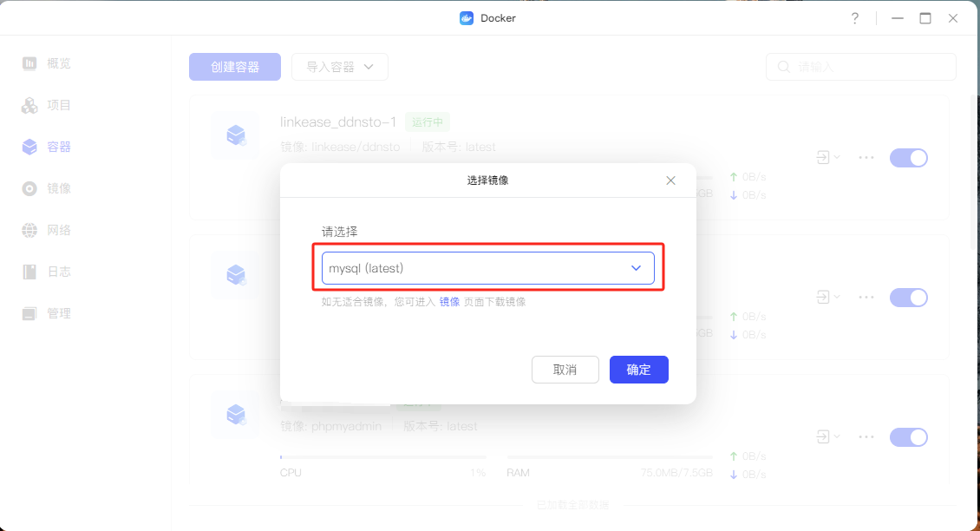
Task: Close the 选择镜像 dialog with X
Action: click(670, 180)
